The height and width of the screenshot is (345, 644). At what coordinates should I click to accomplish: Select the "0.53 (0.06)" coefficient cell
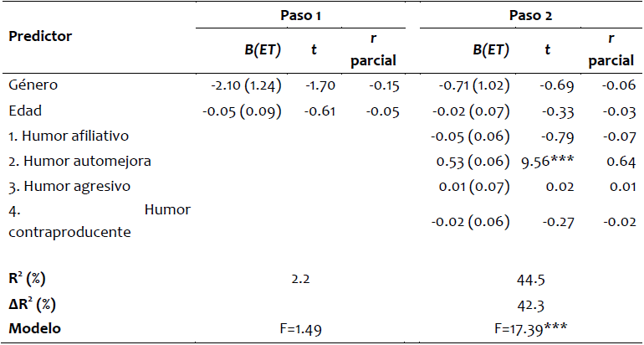point(472,160)
